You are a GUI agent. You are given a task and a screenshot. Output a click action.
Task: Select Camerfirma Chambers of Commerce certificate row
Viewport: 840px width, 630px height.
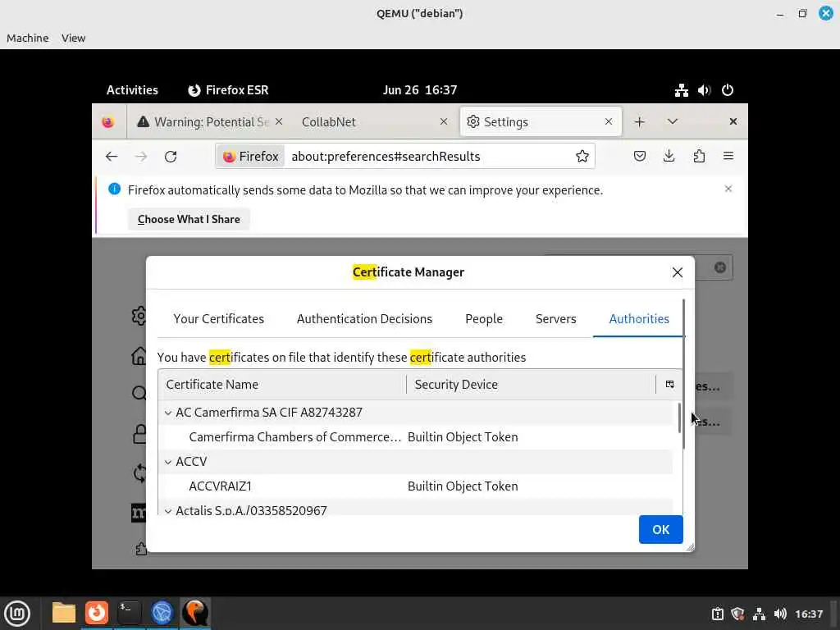[x=415, y=437]
